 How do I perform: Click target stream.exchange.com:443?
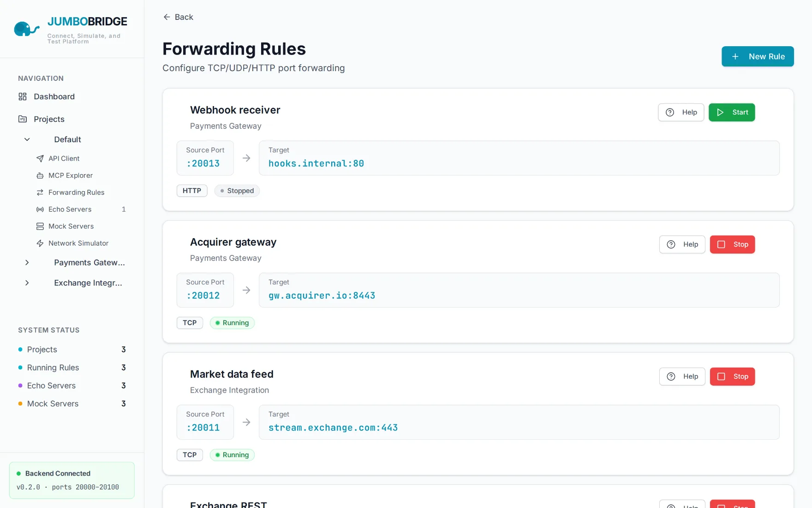519,422
